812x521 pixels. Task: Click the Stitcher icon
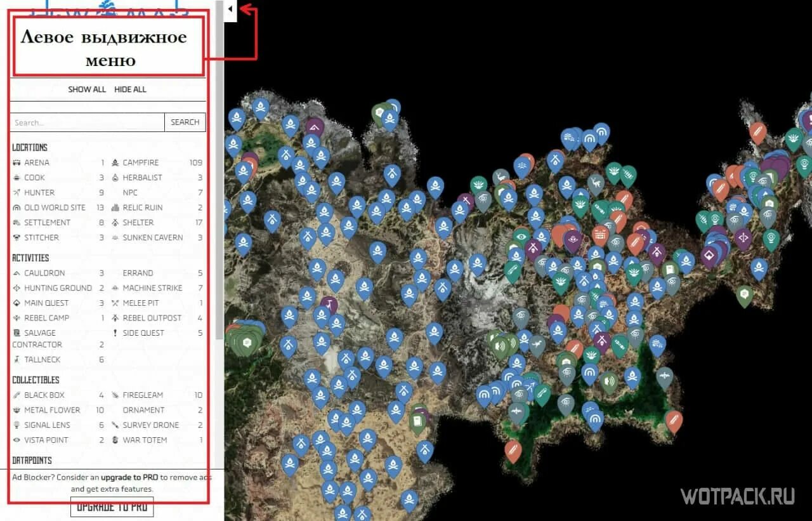(x=16, y=237)
